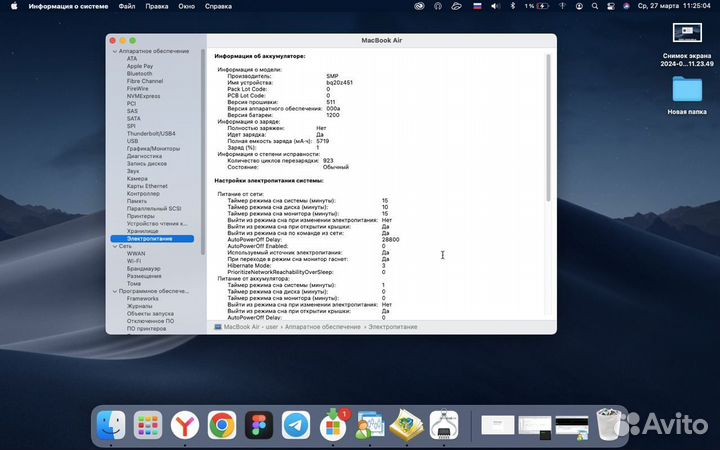Open the Bluetooth menu bar icon
The image size is (720, 450).
(513, 6)
